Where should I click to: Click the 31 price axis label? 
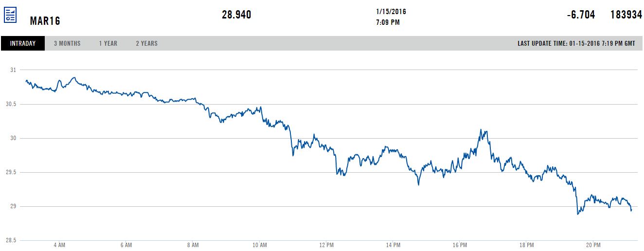(x=13, y=70)
